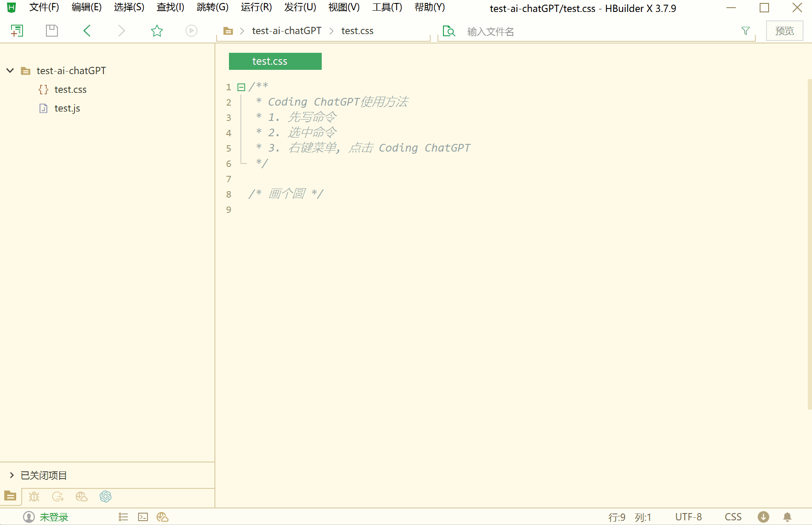Click the bookmark star icon

click(157, 31)
